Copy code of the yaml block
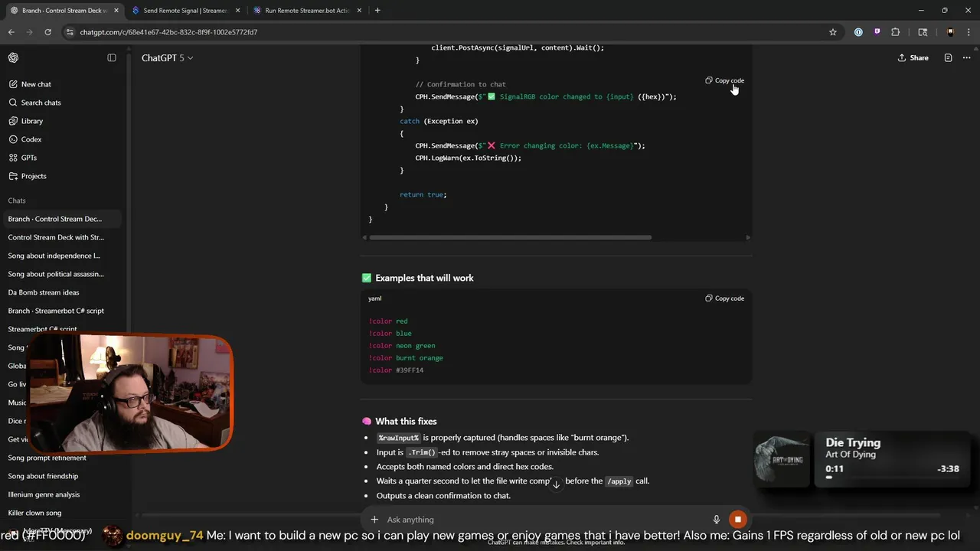The height and width of the screenshot is (551, 980). [x=724, y=298]
